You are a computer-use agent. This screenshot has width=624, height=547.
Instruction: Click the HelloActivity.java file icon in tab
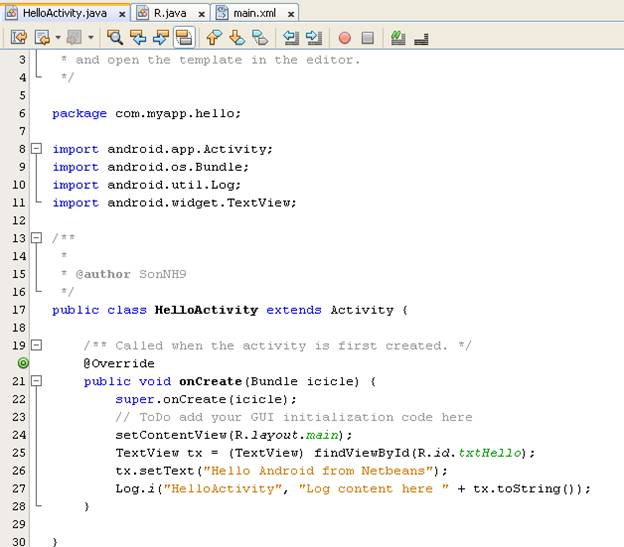[12, 13]
